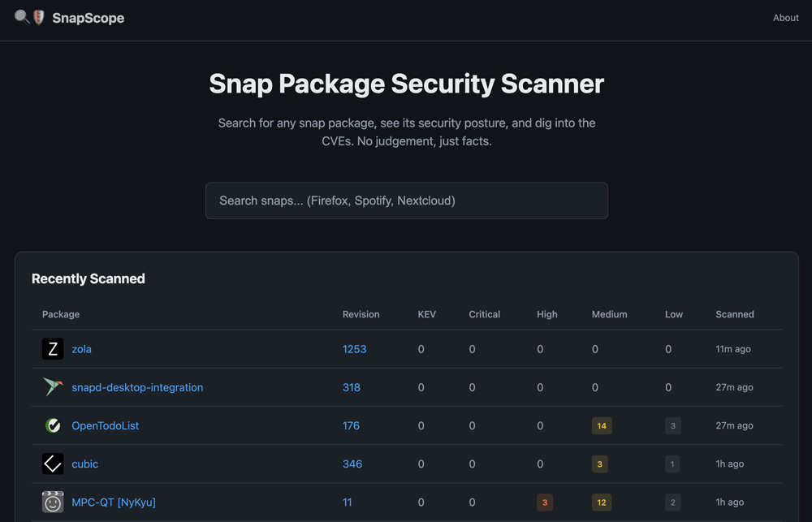This screenshot has width=812, height=522.
Task: Click the OpenTodoList checkmark icon
Action: coord(53,425)
